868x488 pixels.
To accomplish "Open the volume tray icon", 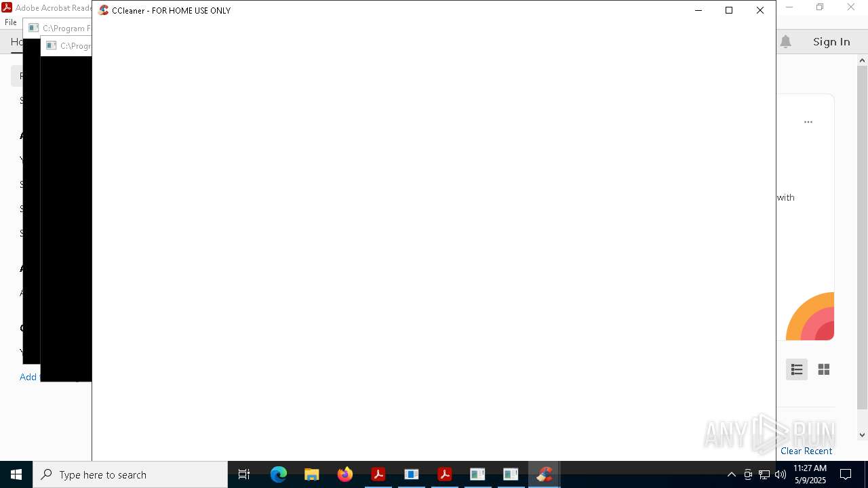I will (x=781, y=474).
